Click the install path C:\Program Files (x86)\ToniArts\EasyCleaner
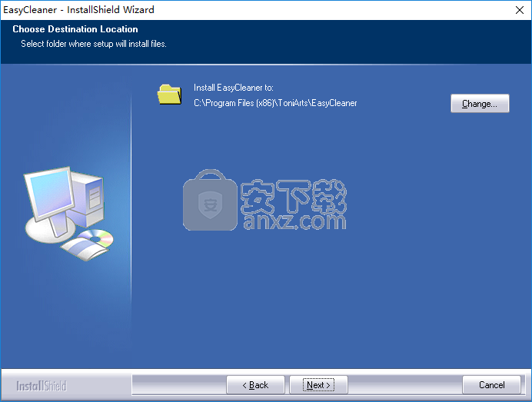 [275, 103]
